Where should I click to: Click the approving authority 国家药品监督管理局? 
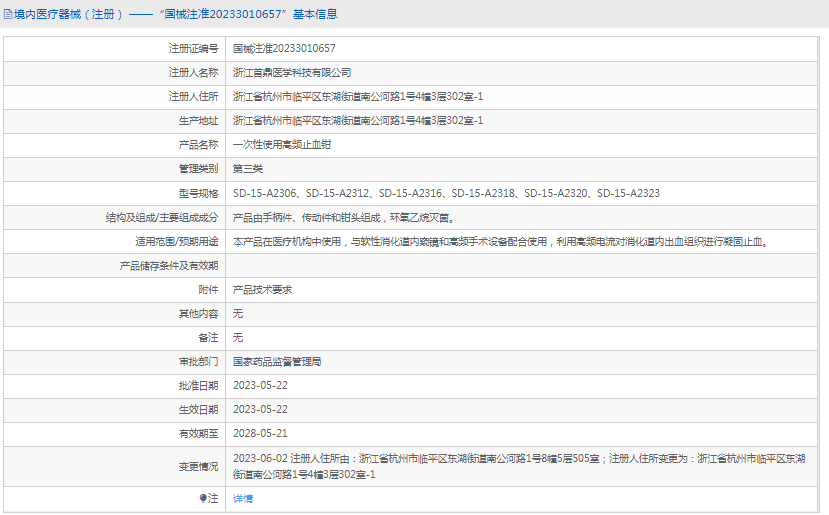click(277, 362)
